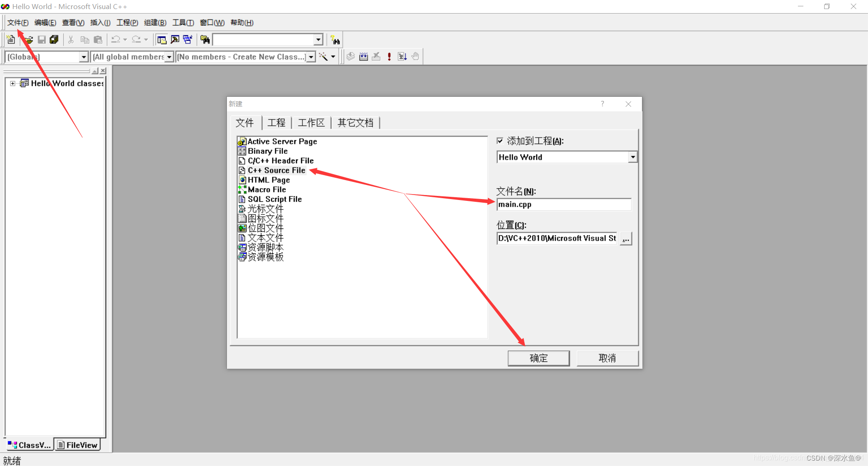
Task: Select C++ Source File from the list
Action: tap(276, 170)
